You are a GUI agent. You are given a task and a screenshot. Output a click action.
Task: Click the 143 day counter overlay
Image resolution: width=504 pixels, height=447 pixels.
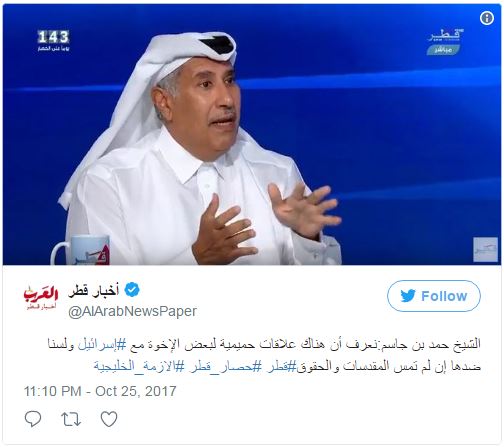[53, 40]
